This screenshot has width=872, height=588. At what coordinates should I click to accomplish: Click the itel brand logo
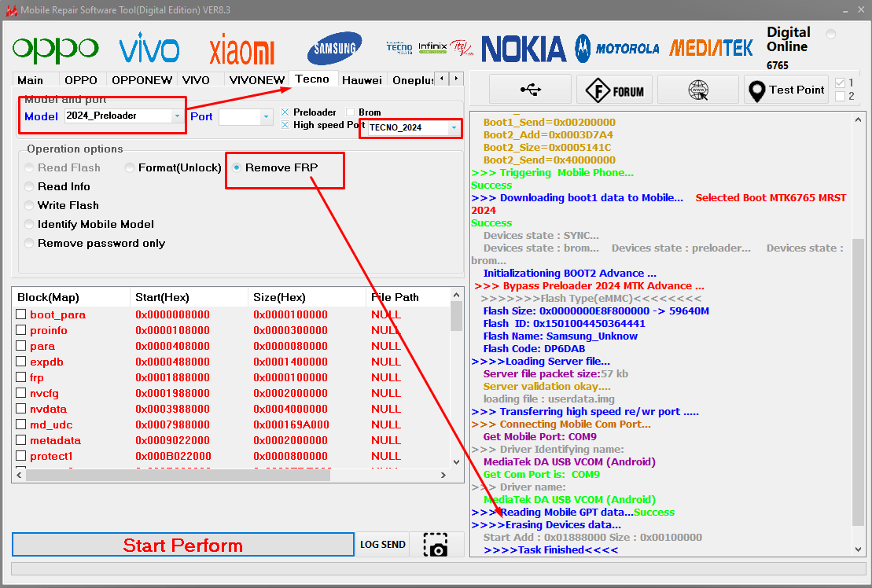click(x=462, y=48)
